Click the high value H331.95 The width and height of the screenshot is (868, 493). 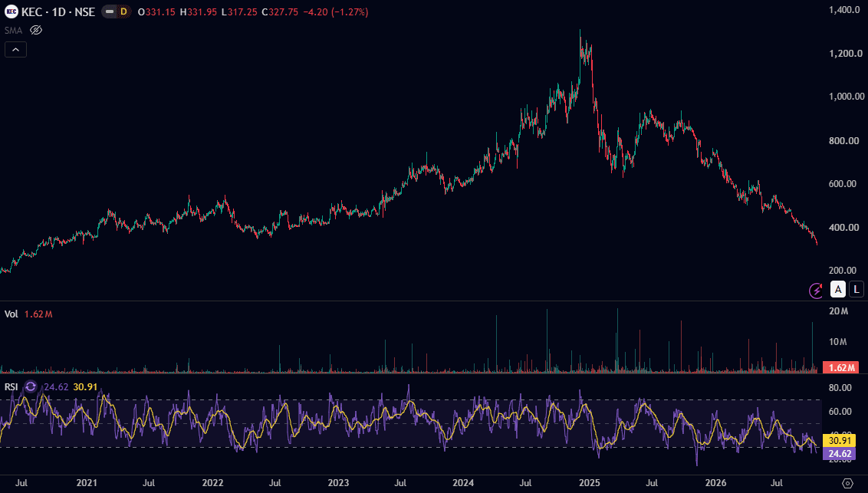click(x=198, y=12)
